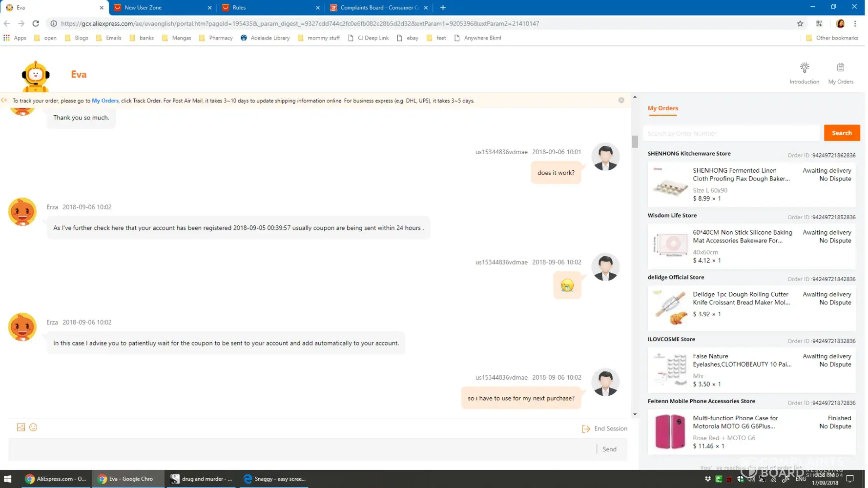Follow the My Orders link in notice
The image size is (868, 488).
(x=105, y=101)
